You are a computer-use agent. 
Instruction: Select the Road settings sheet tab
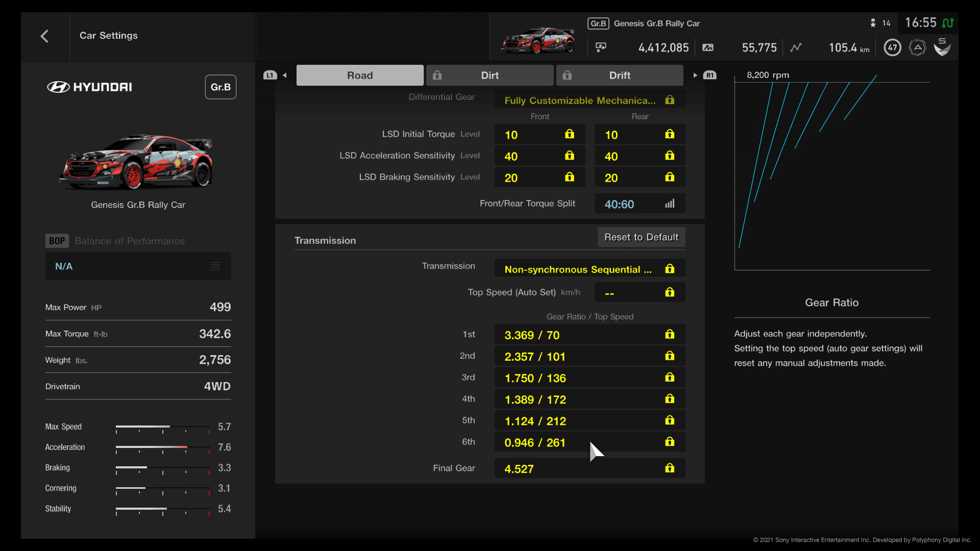(360, 76)
